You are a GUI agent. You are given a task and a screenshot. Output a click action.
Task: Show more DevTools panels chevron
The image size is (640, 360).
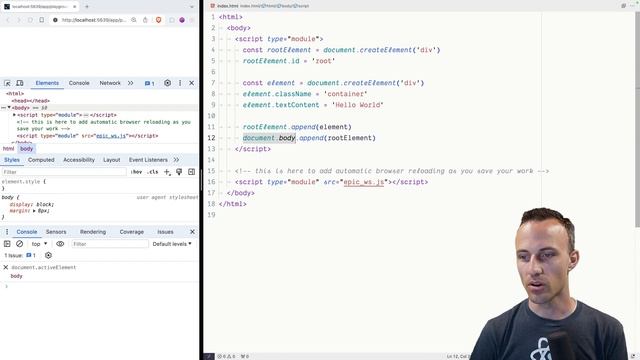pyautogui.click(x=130, y=83)
